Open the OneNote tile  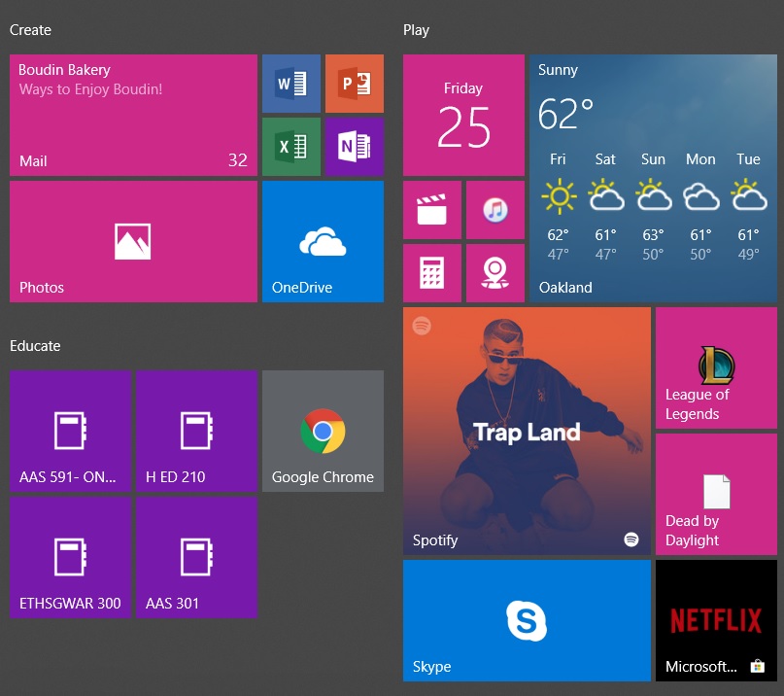[355, 147]
